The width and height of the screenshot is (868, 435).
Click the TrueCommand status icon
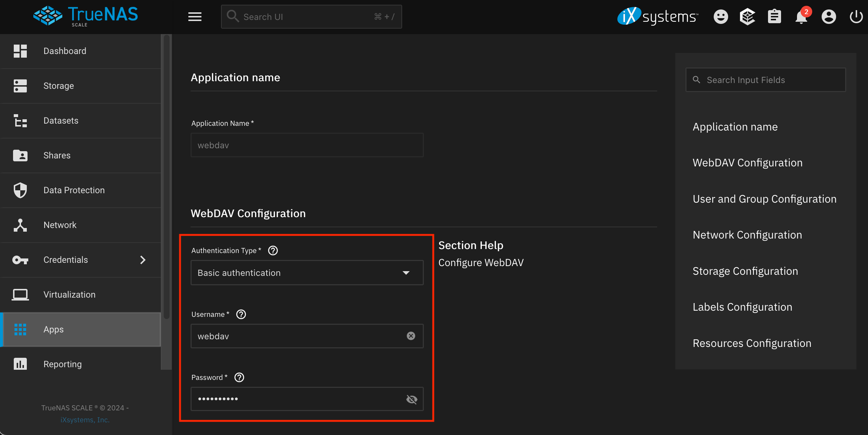(x=747, y=17)
